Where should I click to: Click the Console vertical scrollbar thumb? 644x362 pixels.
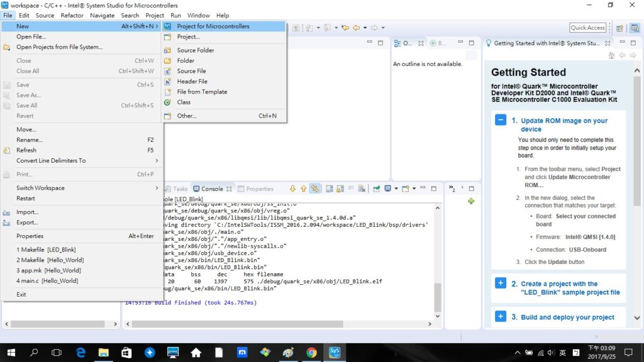coord(438,297)
